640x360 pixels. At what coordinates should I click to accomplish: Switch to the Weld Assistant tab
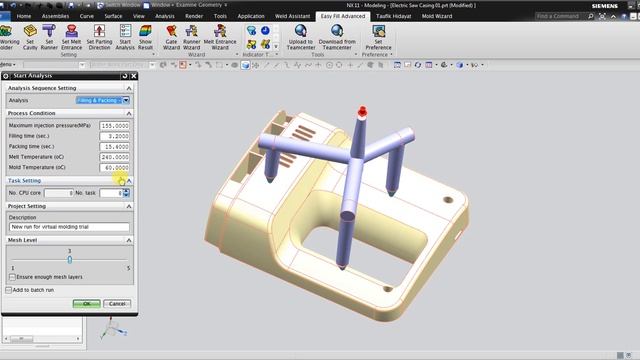coord(292,16)
